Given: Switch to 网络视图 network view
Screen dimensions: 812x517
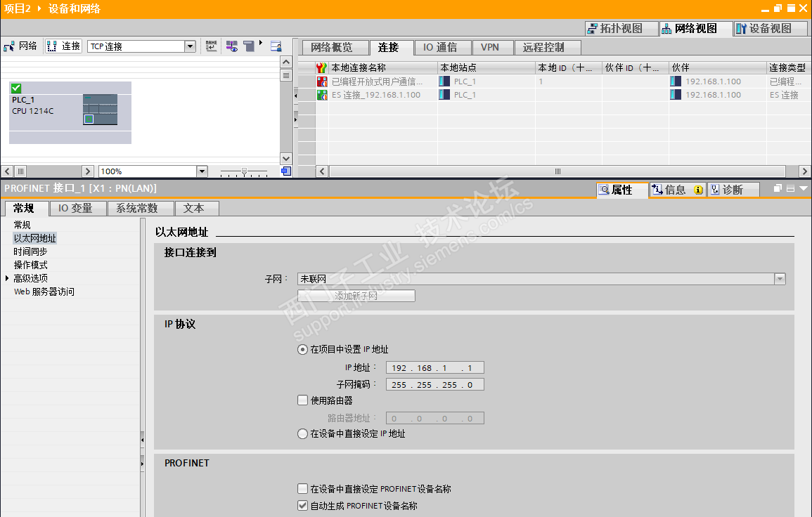Looking at the screenshot, I should [696, 29].
